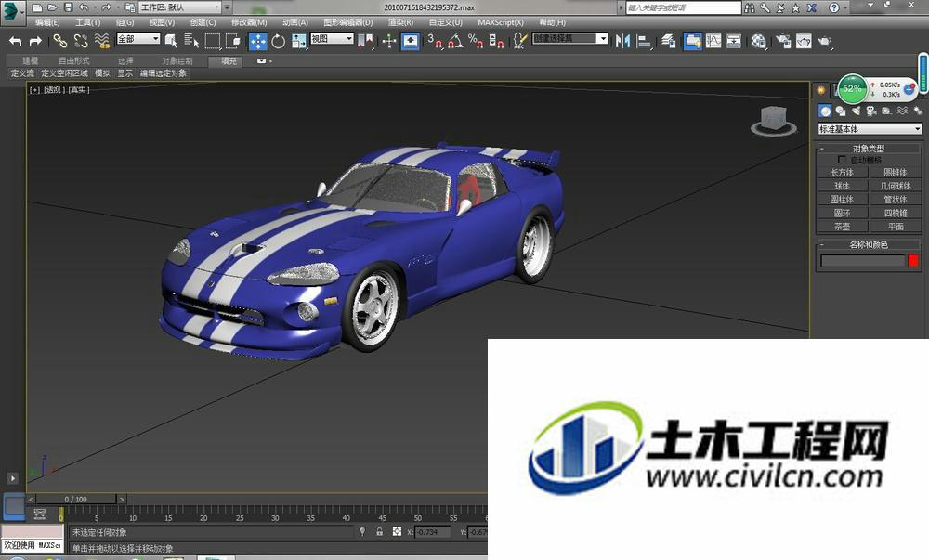Toggle the Graphite Modeling ribbon button

[x=693, y=41]
